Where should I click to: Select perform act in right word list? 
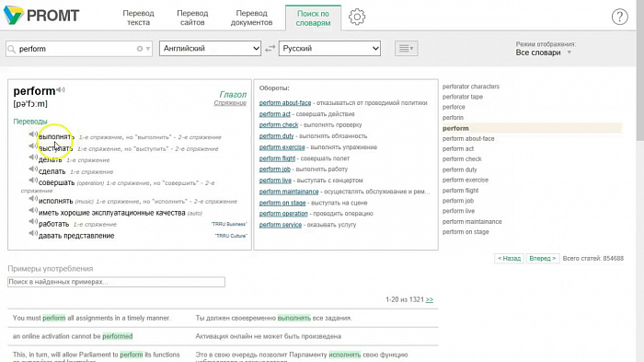tap(458, 149)
